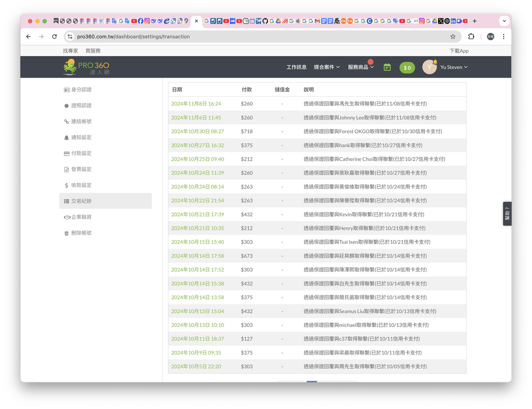532x409 pixels.
Task: Open the calendar icon in header
Action: click(x=387, y=67)
